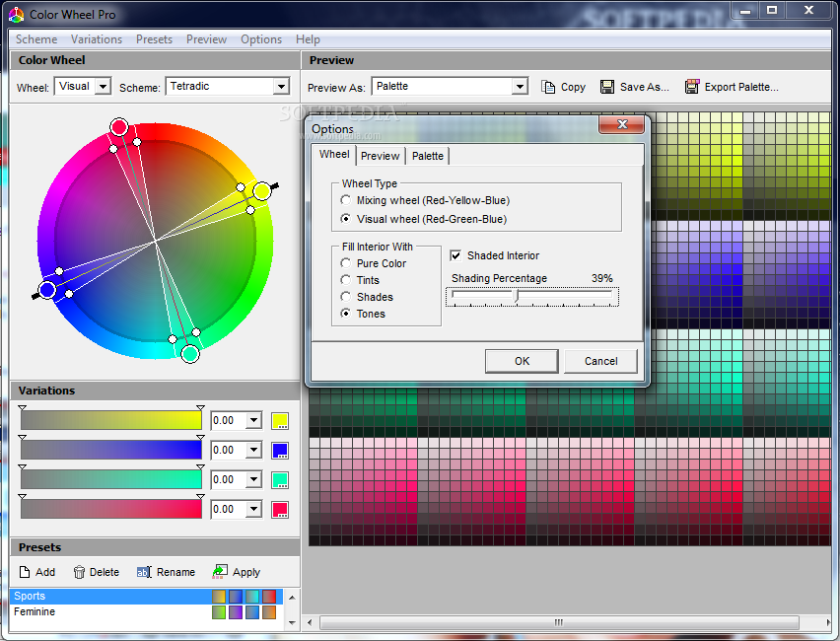Click the yellow variation value field 0.00
840x641 pixels.
coord(228,421)
